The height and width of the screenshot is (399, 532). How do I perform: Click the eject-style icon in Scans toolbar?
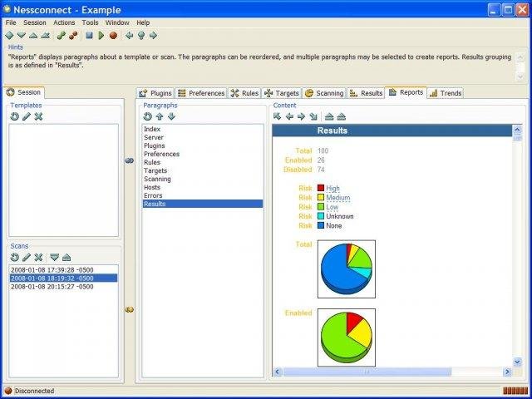(66, 257)
